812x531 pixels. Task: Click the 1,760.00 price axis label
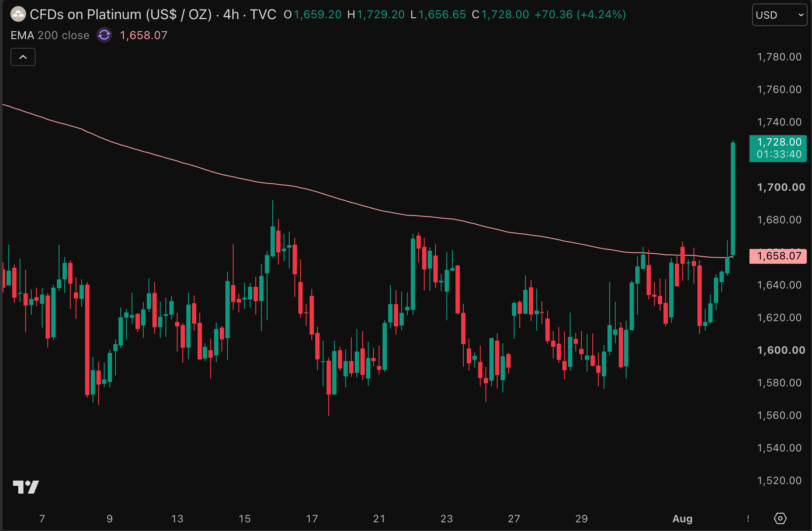(x=779, y=90)
